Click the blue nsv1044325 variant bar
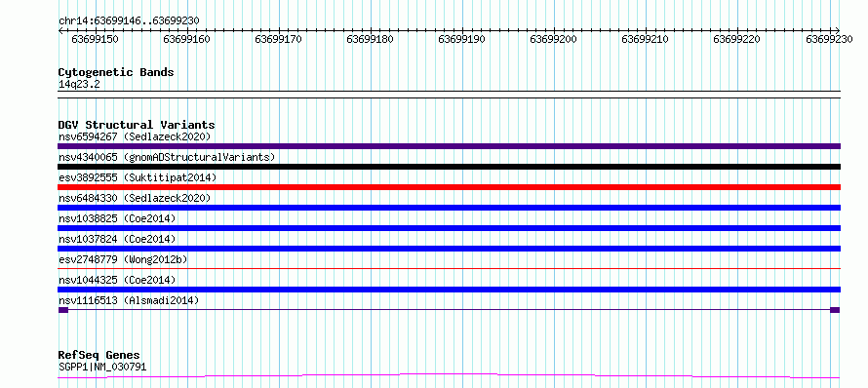 pyautogui.click(x=449, y=290)
